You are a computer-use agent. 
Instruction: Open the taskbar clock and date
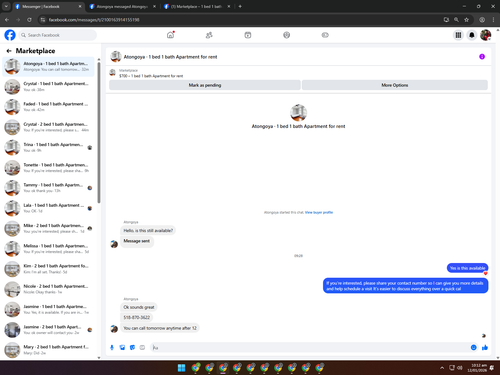tap(478, 368)
